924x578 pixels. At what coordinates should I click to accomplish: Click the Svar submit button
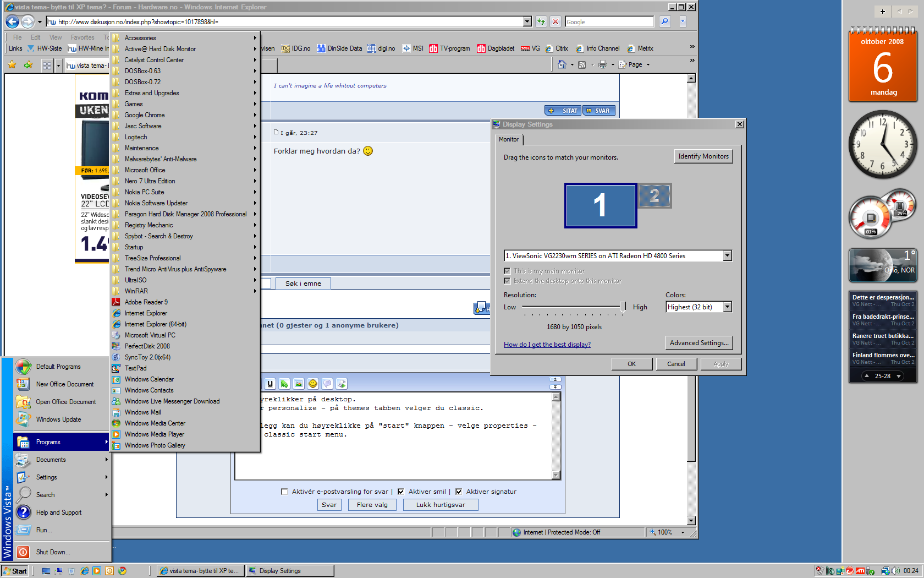tap(329, 505)
